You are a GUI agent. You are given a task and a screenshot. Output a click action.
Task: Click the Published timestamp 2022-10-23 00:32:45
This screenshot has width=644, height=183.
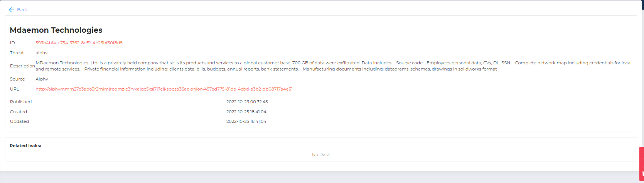(x=247, y=102)
